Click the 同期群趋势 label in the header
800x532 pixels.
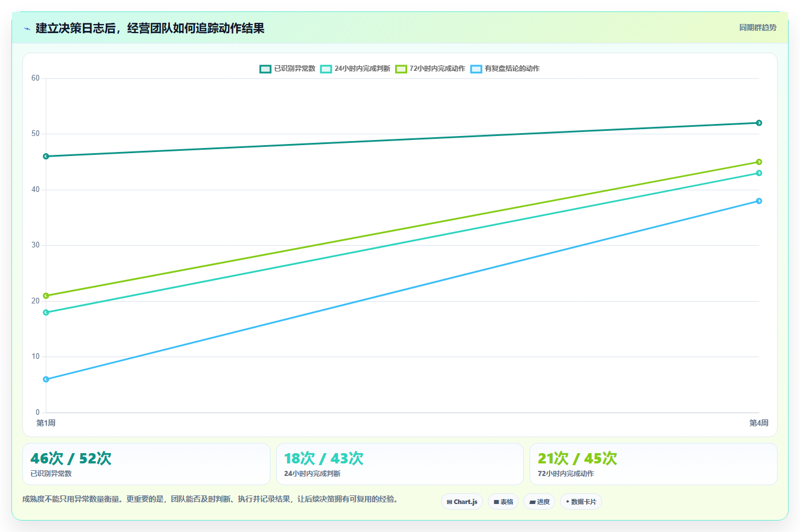coord(758,27)
